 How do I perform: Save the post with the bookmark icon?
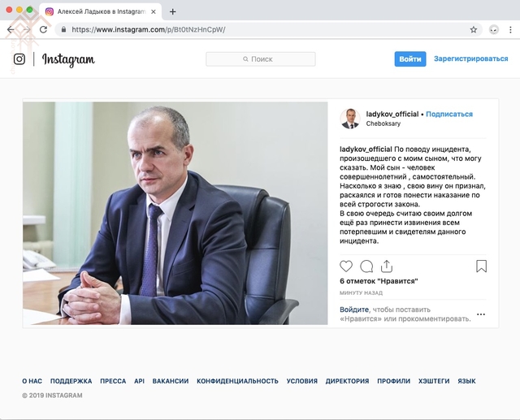pyautogui.click(x=481, y=266)
